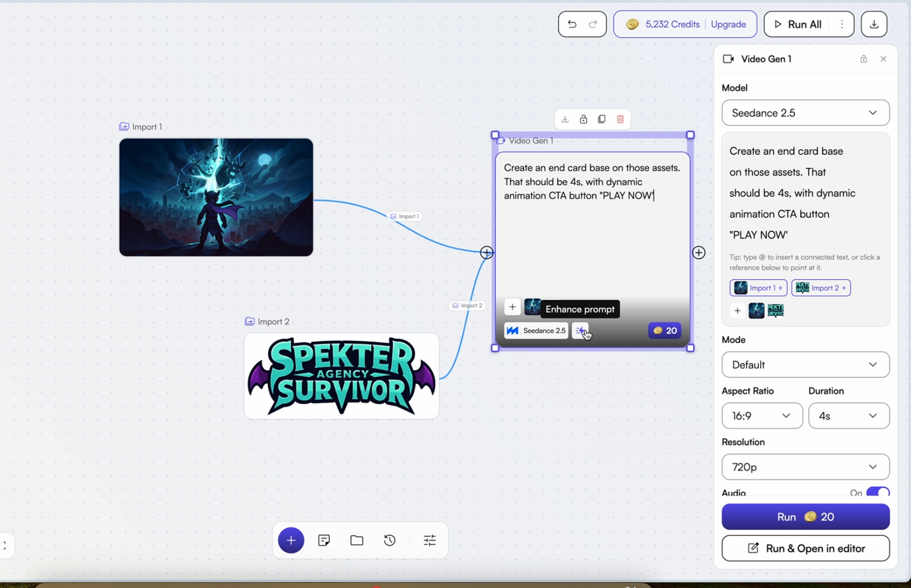Click the lock icon in Video Gen 1 panel header
911x588 pixels.
864,59
